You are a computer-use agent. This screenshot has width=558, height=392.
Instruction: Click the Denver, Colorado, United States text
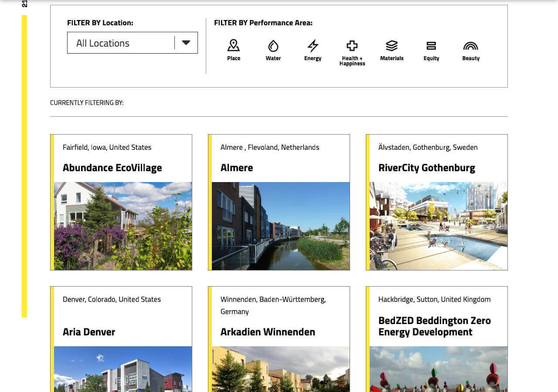112,299
